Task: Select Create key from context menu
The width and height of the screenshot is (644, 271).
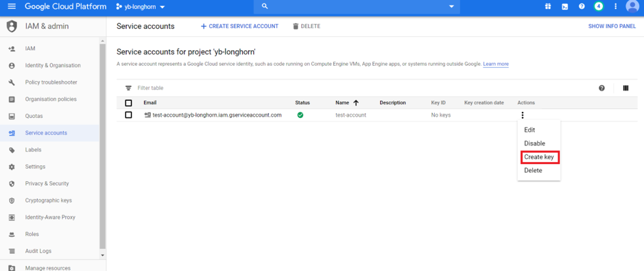Action: pos(539,157)
